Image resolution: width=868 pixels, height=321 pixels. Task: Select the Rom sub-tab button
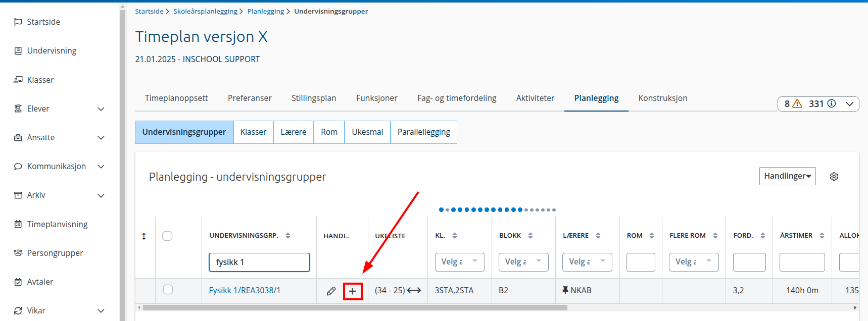pos(329,132)
